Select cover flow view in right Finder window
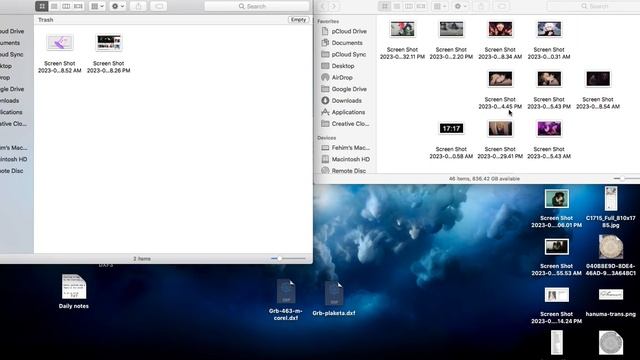This screenshot has height=360, width=640. [x=421, y=6]
